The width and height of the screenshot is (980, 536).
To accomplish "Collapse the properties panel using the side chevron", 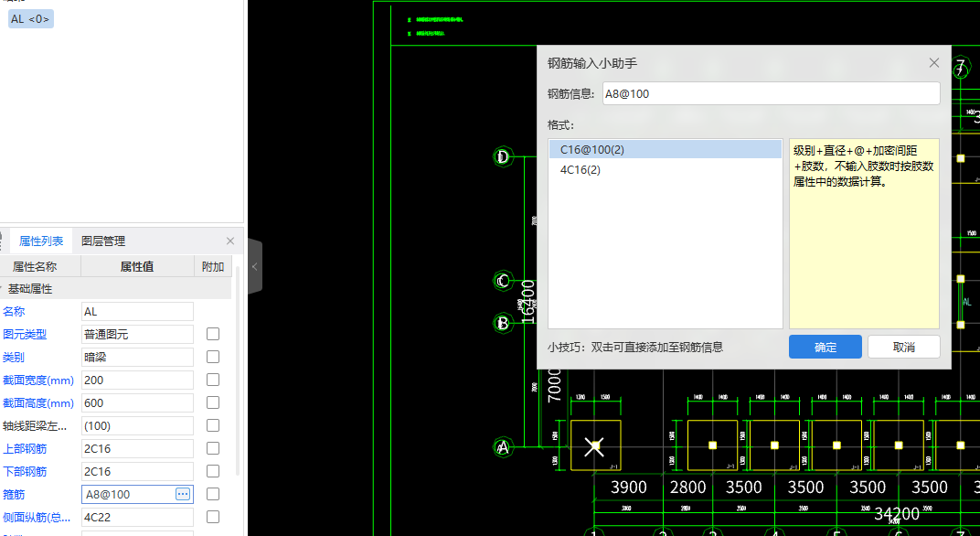I will [253, 265].
